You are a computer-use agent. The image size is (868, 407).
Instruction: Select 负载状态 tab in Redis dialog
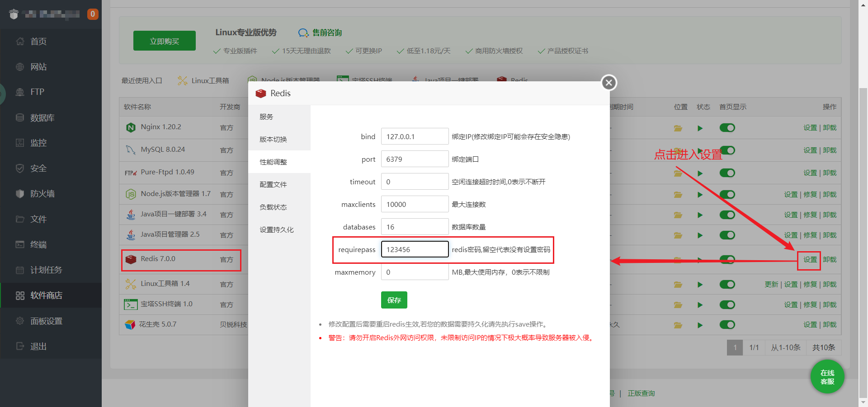(x=279, y=207)
